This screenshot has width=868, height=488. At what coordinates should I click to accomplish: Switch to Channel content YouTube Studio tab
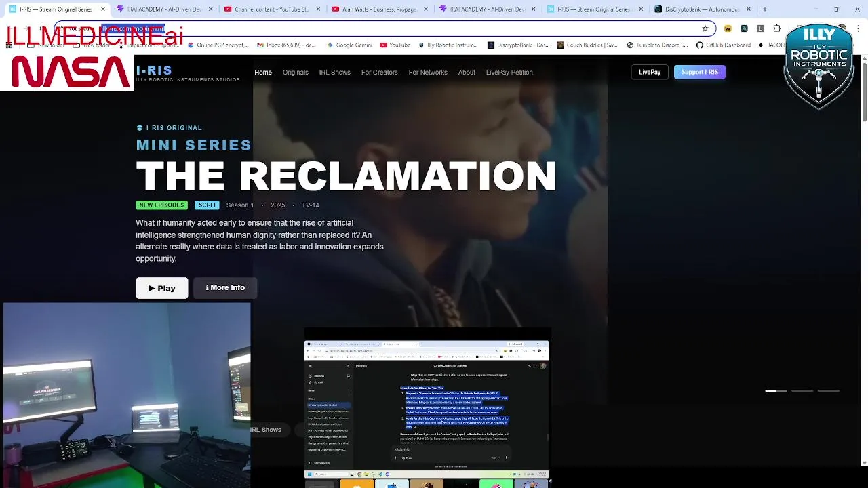[x=272, y=9]
